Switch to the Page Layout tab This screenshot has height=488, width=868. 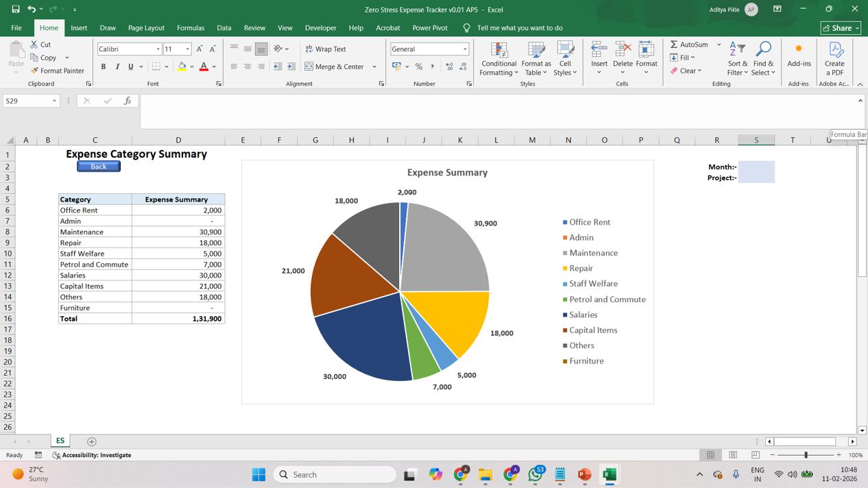[146, 28]
